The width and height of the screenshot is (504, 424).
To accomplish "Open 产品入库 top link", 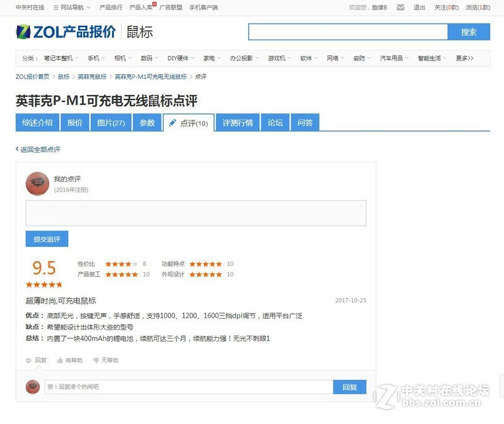I will pyautogui.click(x=140, y=8).
